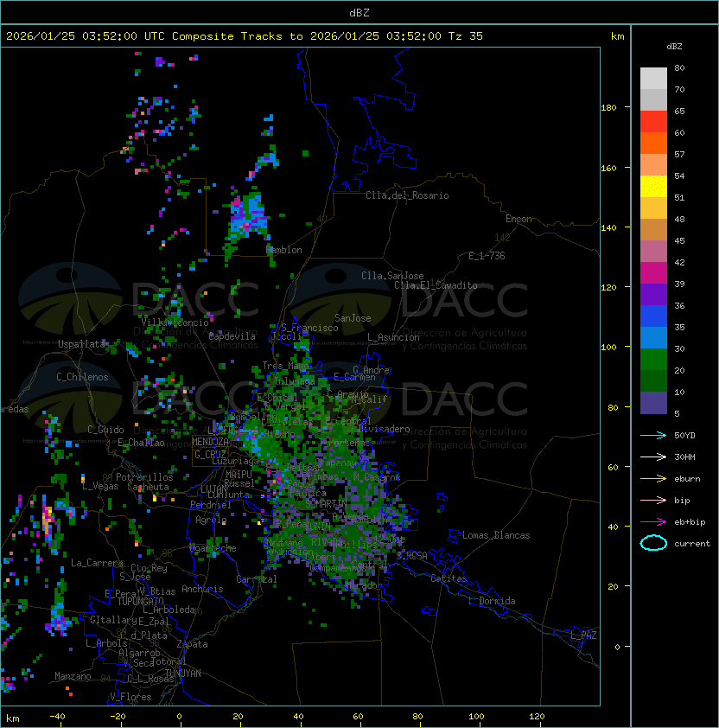Select the orange 57-60 dBZ color band
Viewport: 719px width, 728px height.
tap(653, 144)
